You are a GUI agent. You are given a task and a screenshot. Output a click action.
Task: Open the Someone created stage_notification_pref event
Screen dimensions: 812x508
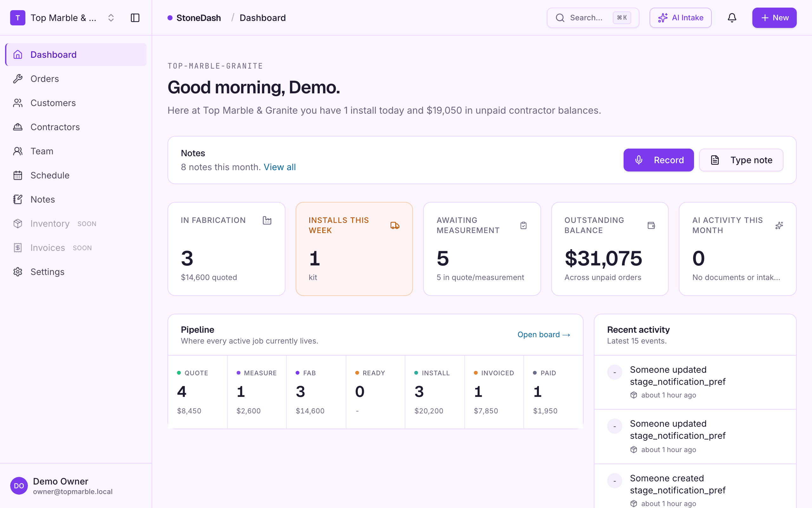(695, 486)
